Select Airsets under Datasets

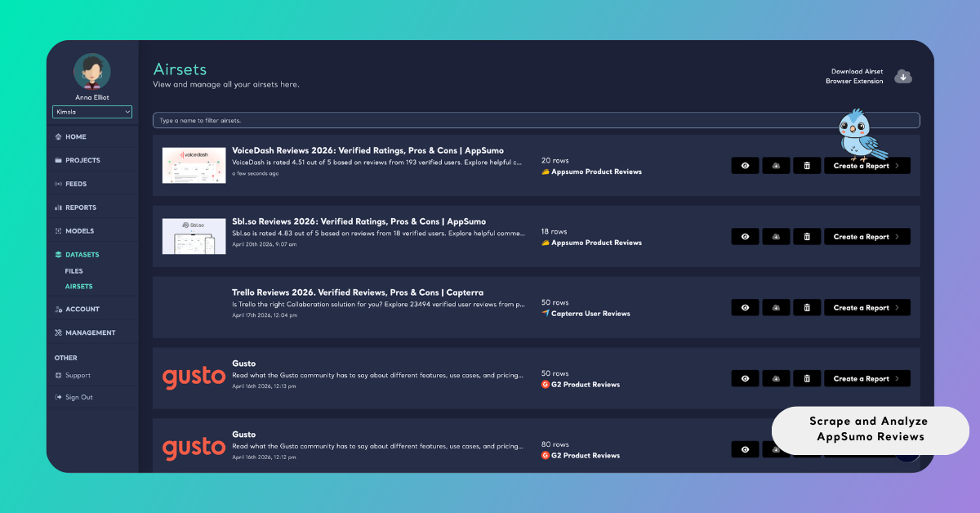coord(79,287)
